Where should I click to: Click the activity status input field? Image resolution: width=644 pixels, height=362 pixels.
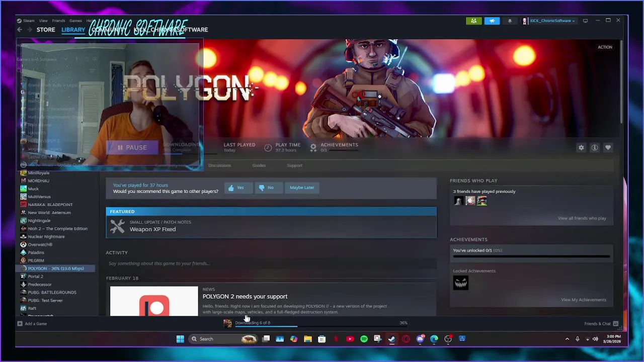pyautogui.click(x=271, y=263)
